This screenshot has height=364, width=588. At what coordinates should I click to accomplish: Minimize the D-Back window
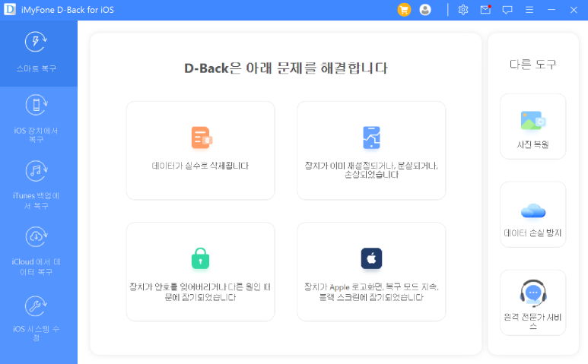click(551, 10)
